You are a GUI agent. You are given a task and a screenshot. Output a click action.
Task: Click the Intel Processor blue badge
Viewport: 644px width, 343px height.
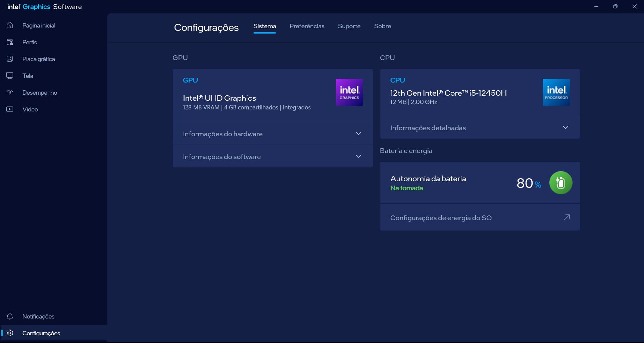tap(556, 92)
